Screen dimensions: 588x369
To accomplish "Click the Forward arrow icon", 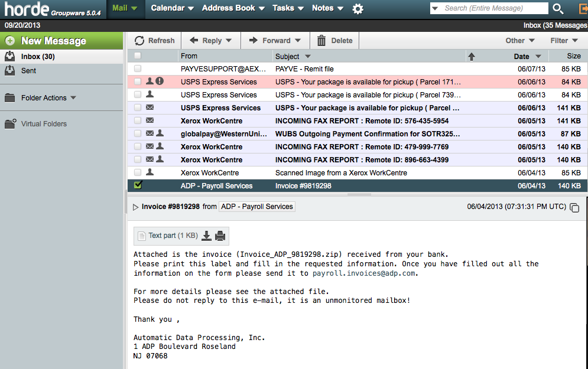I will pyautogui.click(x=254, y=40).
